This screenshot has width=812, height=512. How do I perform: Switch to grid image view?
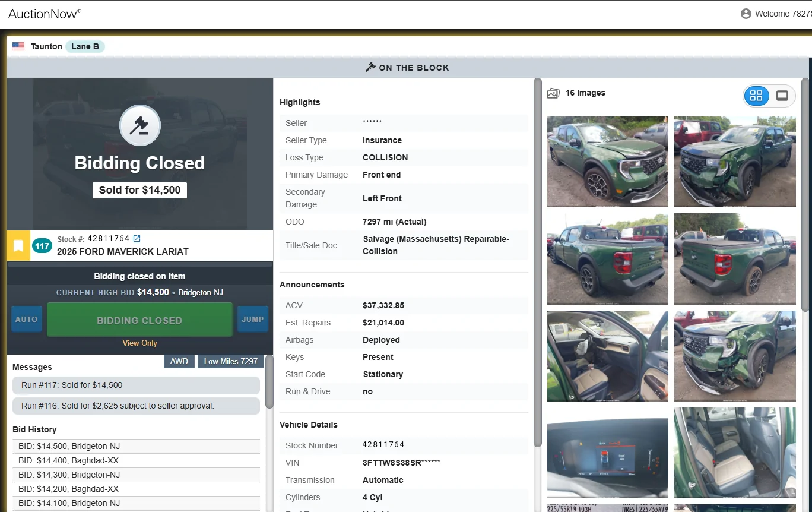coord(756,96)
